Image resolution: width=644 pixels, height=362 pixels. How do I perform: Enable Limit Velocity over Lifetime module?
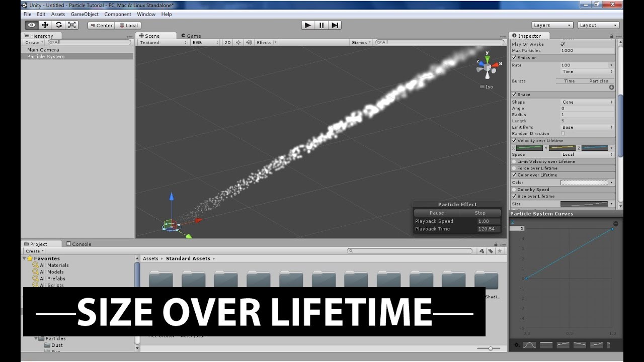514,162
